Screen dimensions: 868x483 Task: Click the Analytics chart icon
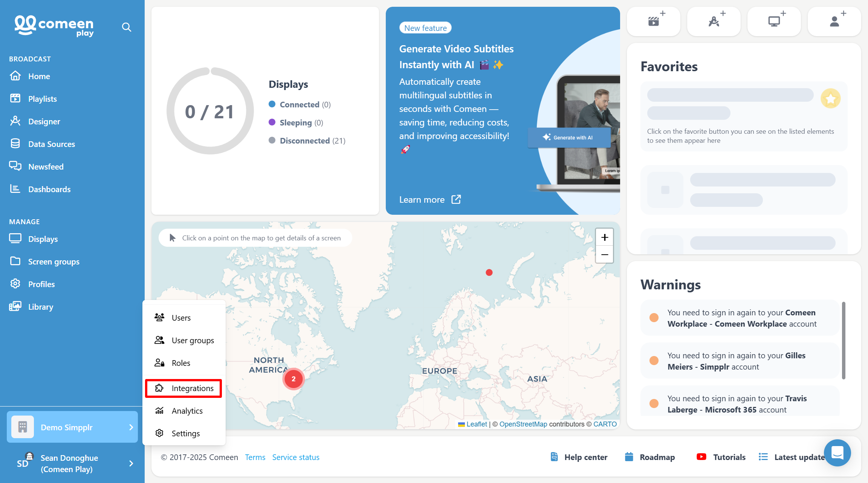(x=159, y=411)
